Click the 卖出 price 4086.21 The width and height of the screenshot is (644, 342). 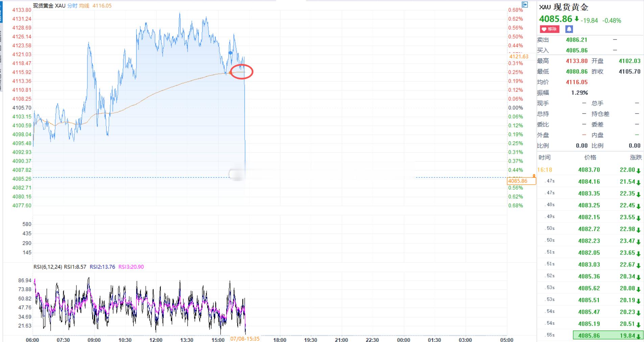point(576,40)
